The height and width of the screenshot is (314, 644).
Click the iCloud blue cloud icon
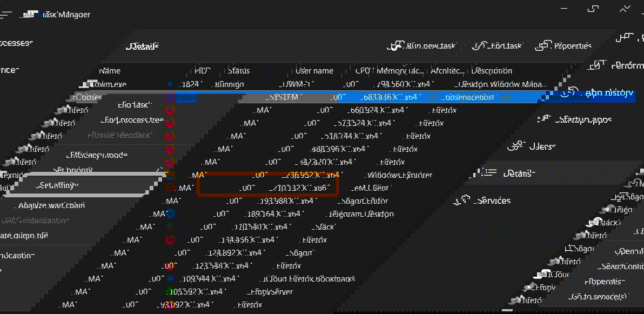click(170, 279)
